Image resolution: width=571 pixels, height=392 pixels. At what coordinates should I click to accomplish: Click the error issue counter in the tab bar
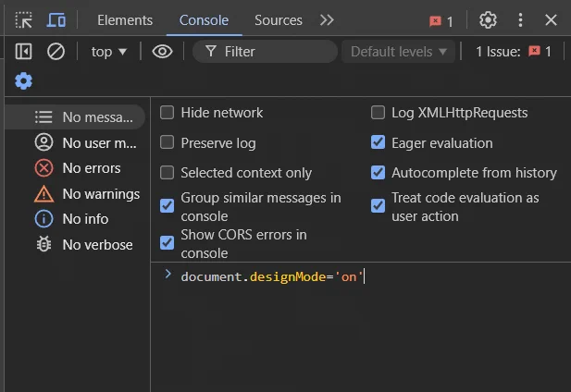[x=441, y=21]
